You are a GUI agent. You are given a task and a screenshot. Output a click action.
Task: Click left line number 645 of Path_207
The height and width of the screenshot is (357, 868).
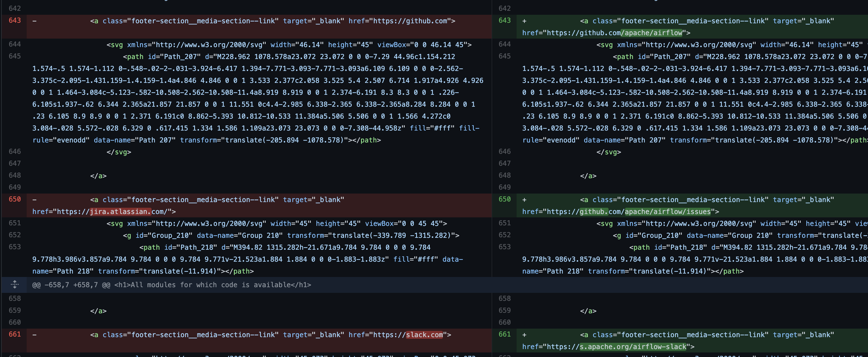coord(14,56)
